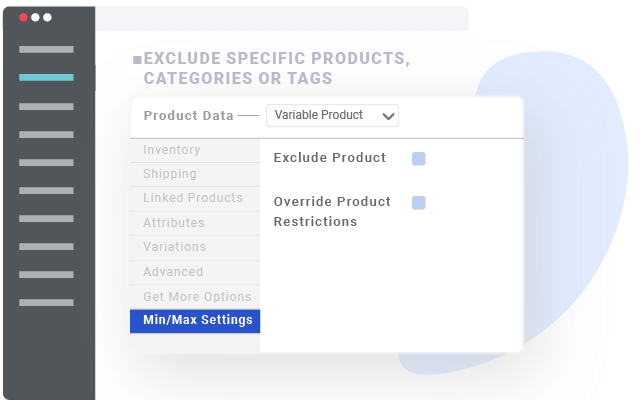
Task: Click the Override Product Restrictions label
Action: pos(331,211)
